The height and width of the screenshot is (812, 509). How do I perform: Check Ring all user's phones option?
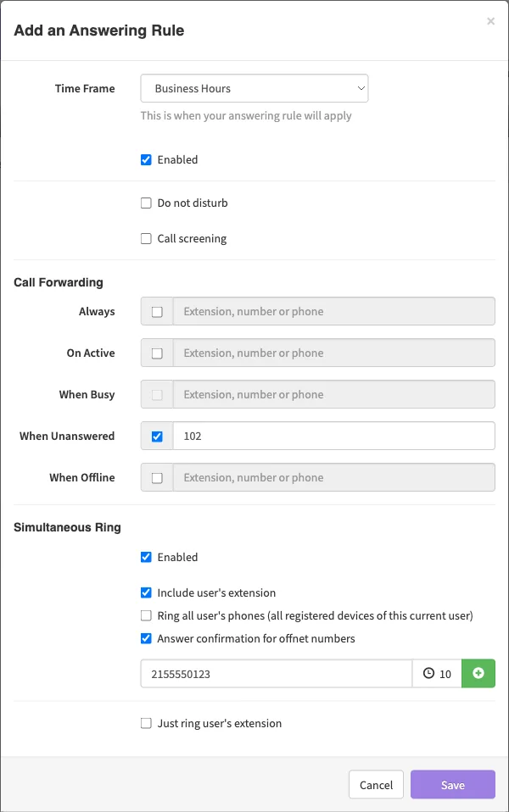[x=146, y=615]
